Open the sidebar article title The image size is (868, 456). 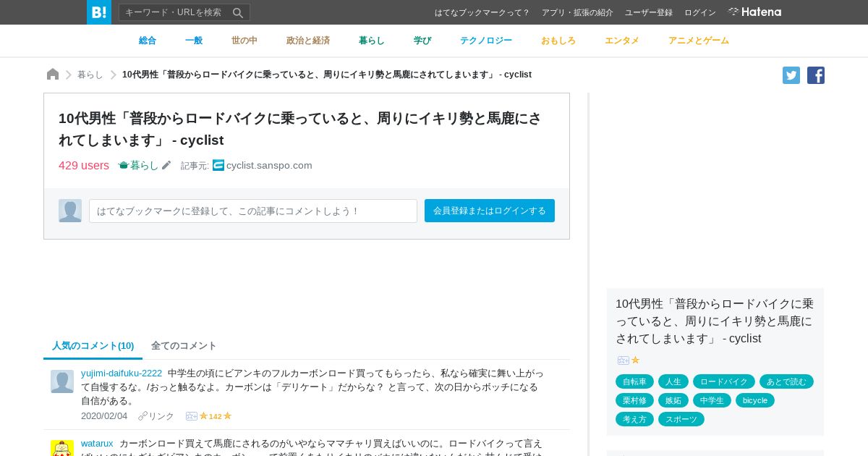[715, 321]
